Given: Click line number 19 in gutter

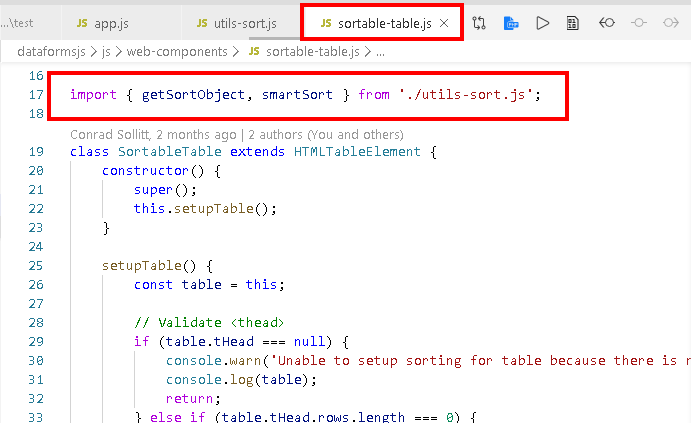Looking at the screenshot, I should click(x=36, y=152).
